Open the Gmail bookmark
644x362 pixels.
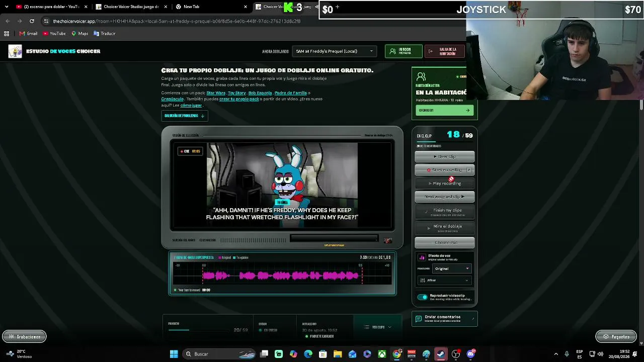pos(28,34)
